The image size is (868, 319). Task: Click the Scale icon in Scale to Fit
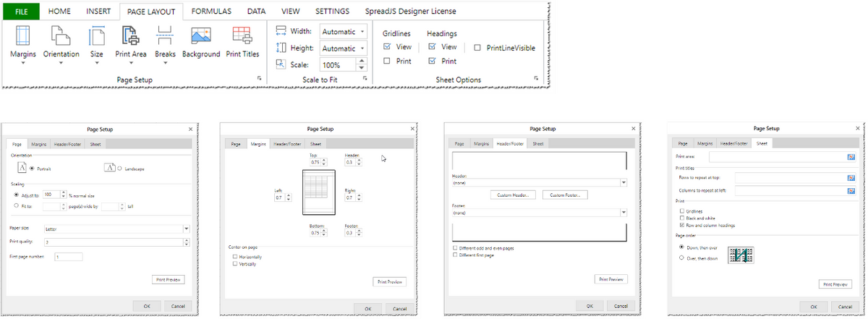click(x=282, y=64)
